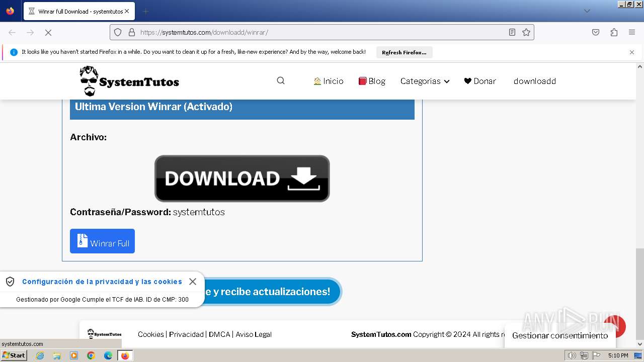Close the Winrar full Download tab
Viewport: 644px width, 362px height.
127,11
